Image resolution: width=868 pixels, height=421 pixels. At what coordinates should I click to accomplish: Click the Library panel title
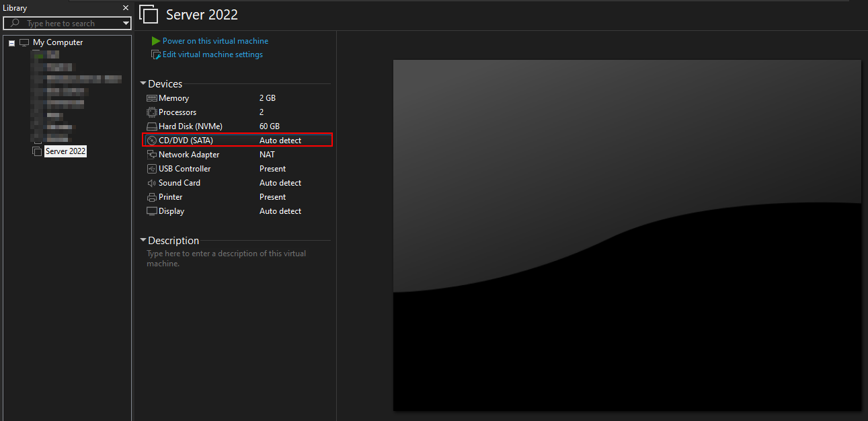pyautogui.click(x=15, y=8)
